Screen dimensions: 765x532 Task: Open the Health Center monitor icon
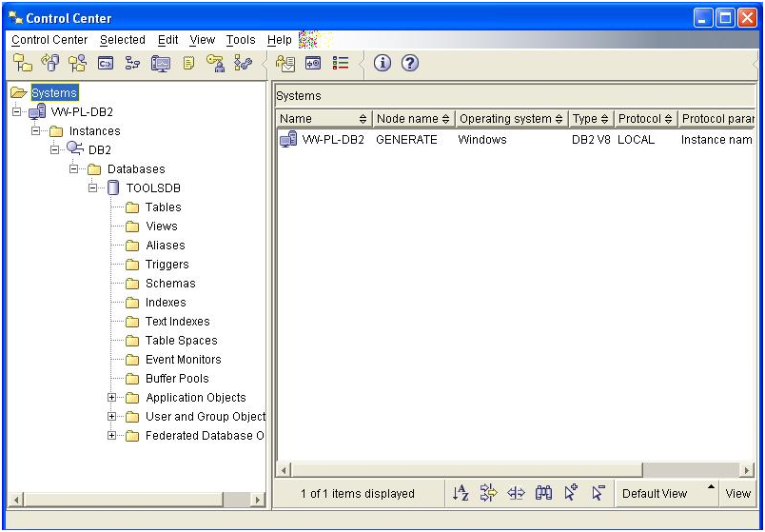(x=161, y=64)
